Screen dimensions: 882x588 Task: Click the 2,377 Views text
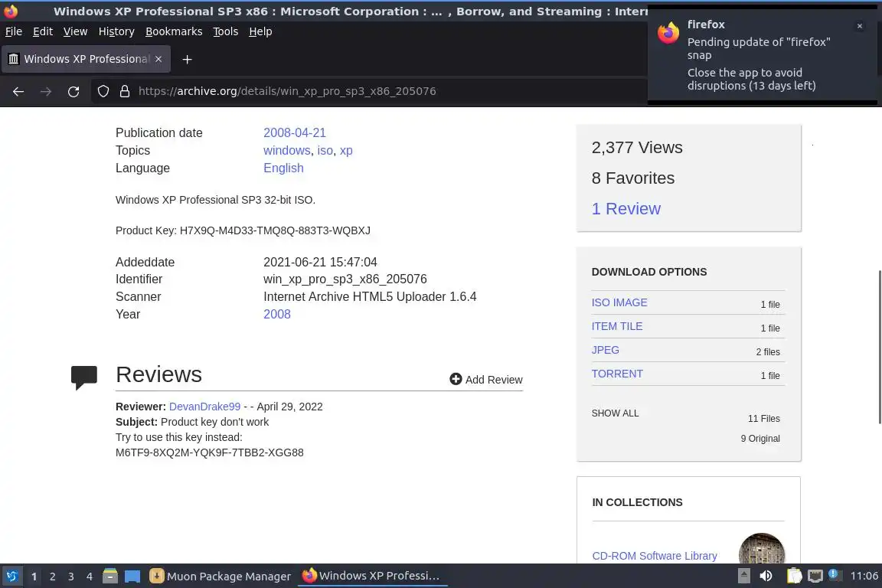point(637,148)
